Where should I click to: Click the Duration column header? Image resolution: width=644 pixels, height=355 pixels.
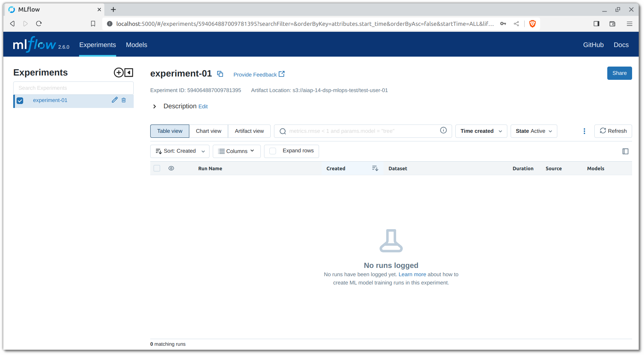coord(523,169)
